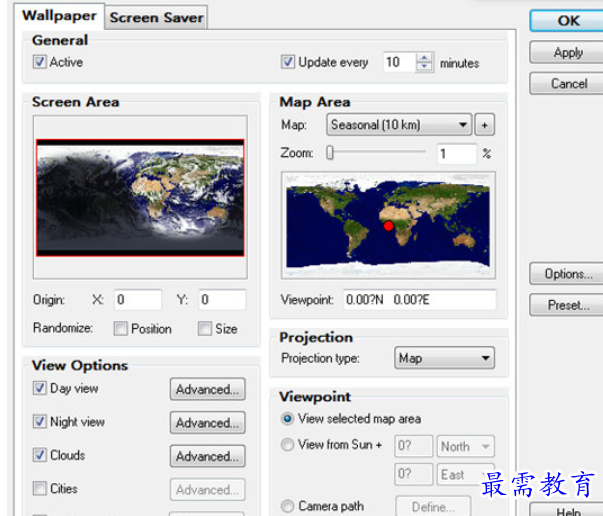
Task: Click the Preset... button
Action: 568,305
